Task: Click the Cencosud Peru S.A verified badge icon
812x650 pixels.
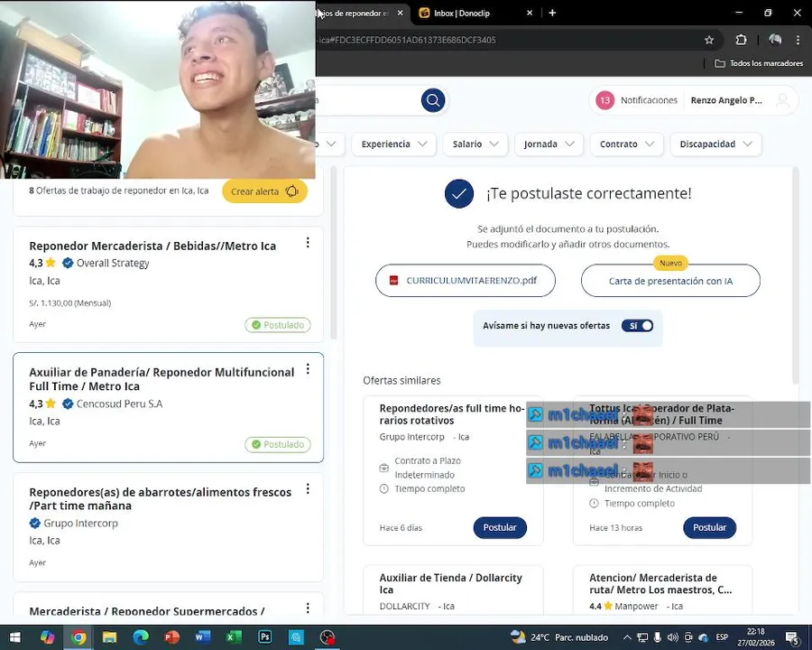Action: 68,404
